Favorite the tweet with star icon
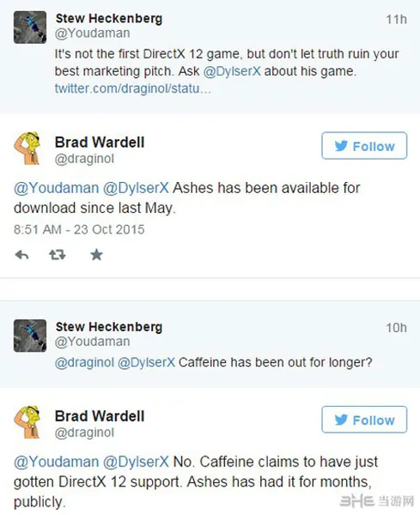This screenshot has width=420, height=515. click(x=96, y=255)
